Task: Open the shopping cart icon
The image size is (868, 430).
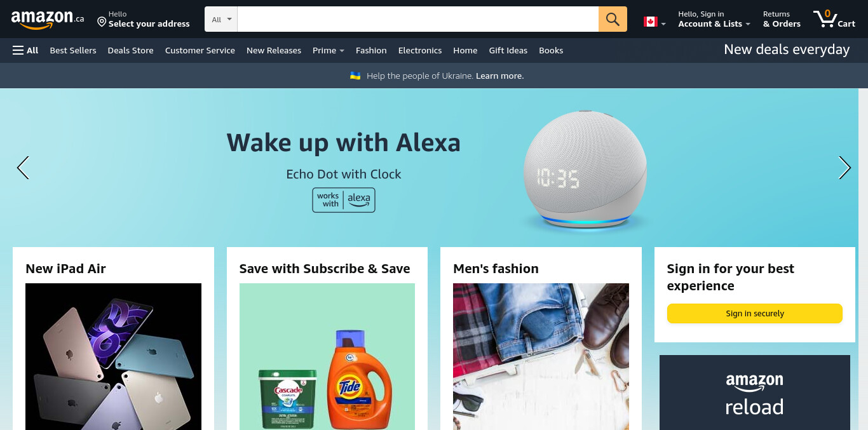Action: point(834,19)
